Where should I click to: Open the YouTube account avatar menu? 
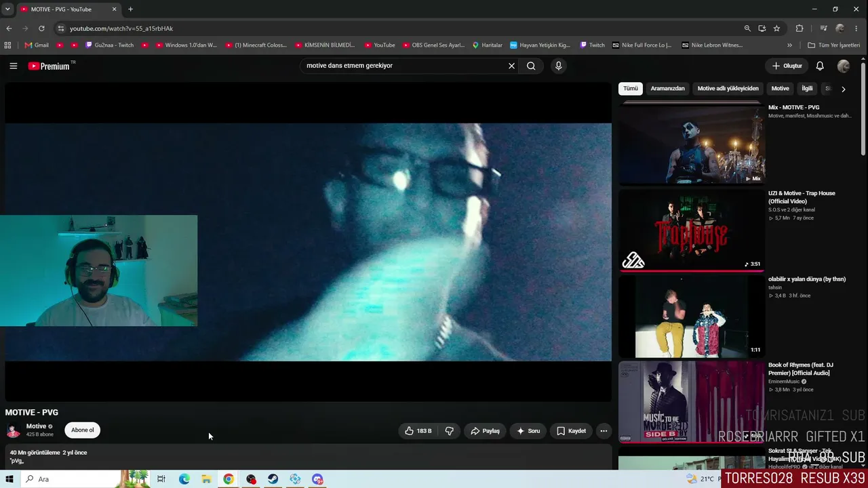pos(844,66)
